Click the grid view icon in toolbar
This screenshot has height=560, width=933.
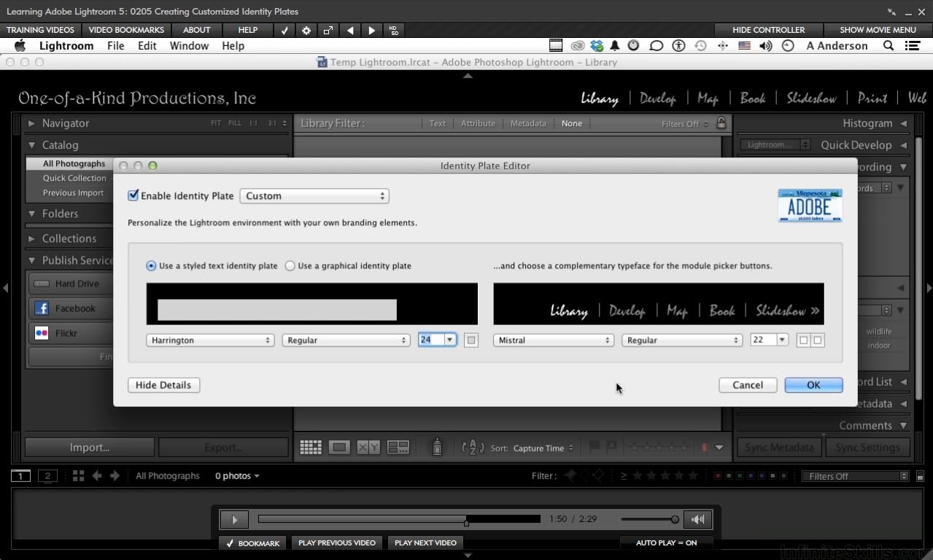pos(311,448)
